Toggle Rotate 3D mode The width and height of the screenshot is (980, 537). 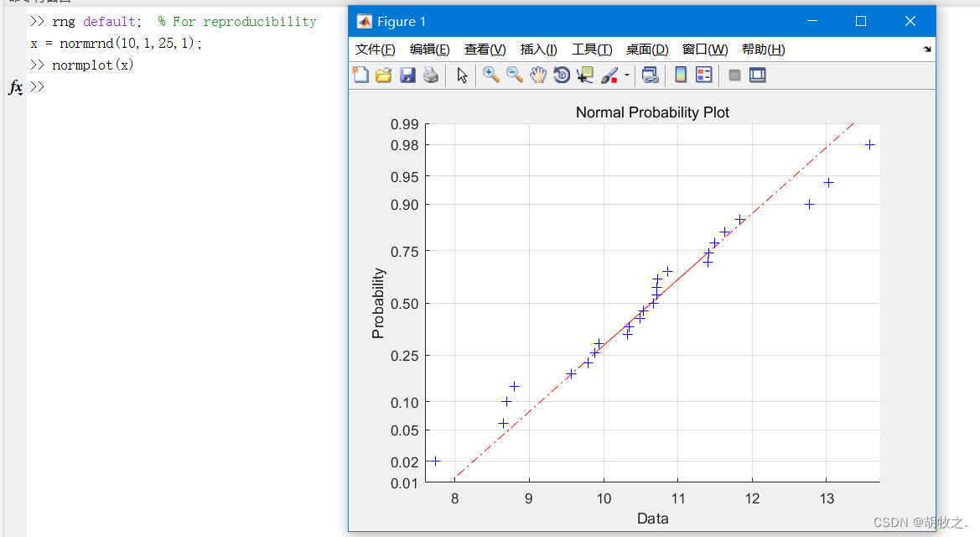pyautogui.click(x=562, y=75)
